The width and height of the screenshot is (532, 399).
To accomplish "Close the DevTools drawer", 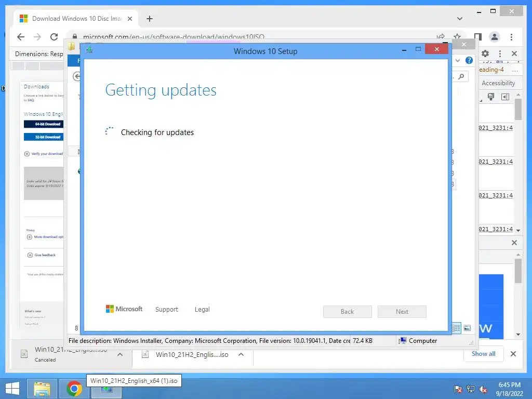I will 514,243.
